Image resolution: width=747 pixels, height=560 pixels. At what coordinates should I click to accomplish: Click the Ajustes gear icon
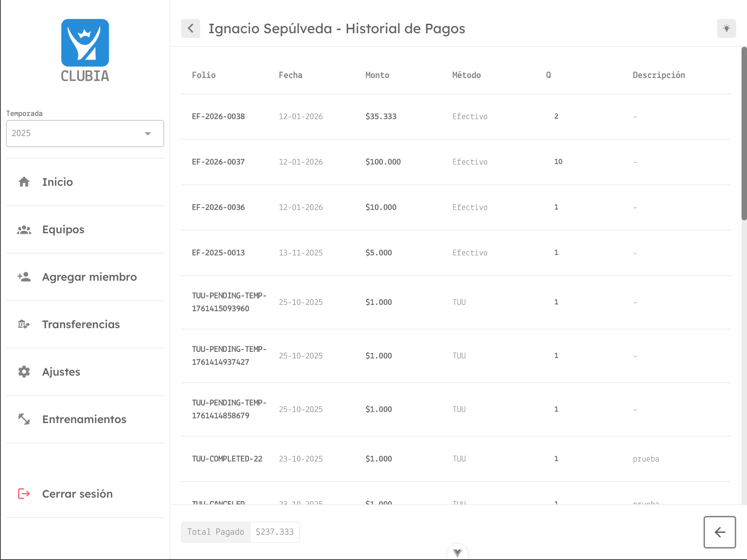coord(24,372)
